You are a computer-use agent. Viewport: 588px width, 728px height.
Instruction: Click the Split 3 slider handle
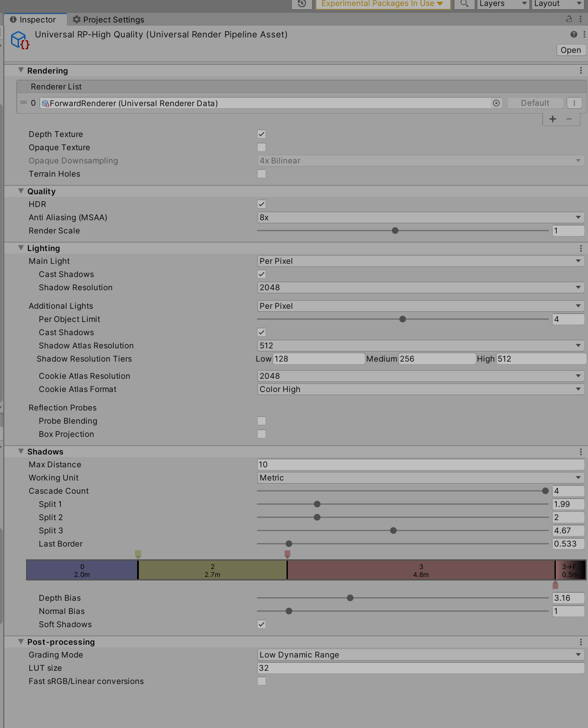pyautogui.click(x=393, y=531)
